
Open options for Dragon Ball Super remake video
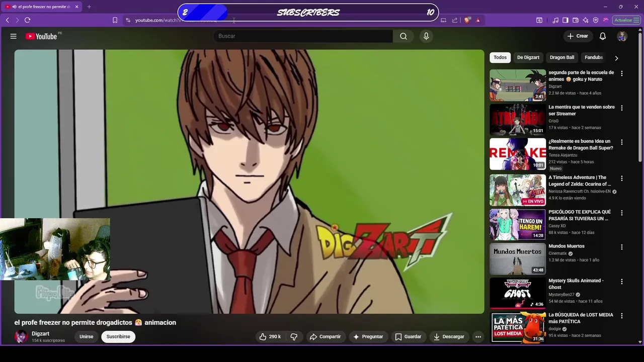point(622,142)
